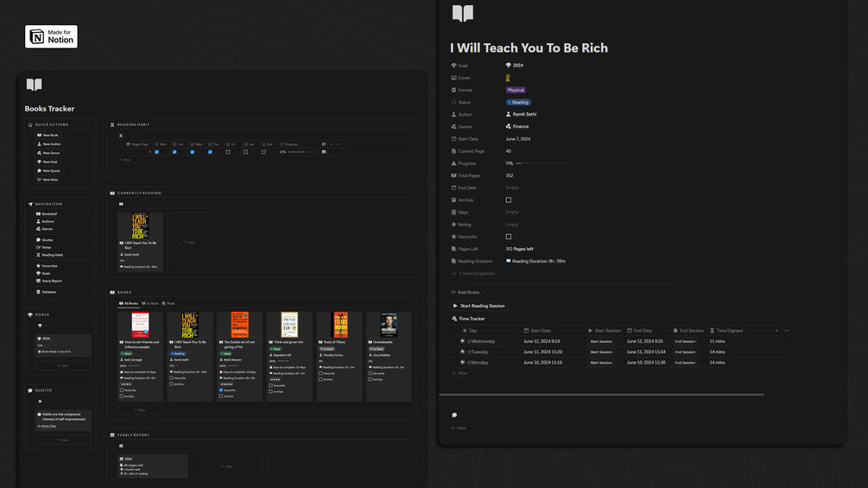This screenshot has width=868, height=488.
Task: Check the Archive checkbox in book properties
Action: point(509,200)
